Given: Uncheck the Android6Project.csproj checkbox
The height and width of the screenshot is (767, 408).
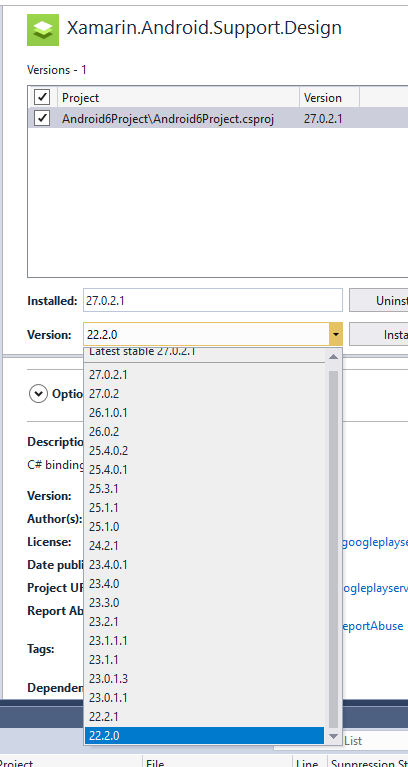Looking at the screenshot, I should point(42,118).
